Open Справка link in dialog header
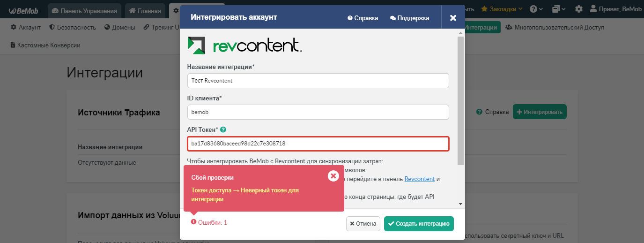 [363, 18]
